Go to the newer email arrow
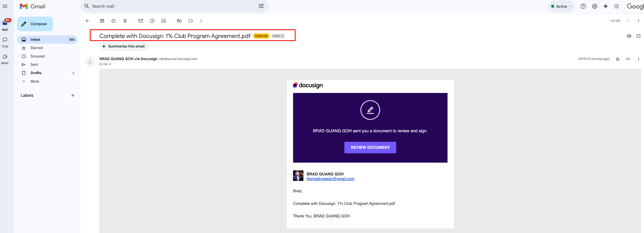Viewport: 644px width, 233px height. click(x=628, y=21)
